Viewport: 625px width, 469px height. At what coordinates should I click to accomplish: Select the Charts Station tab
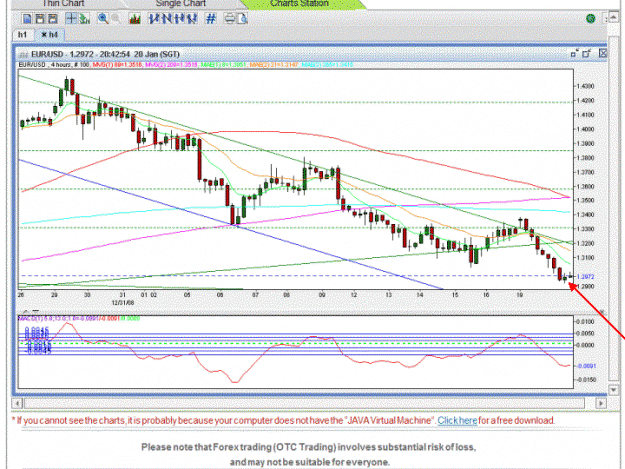[x=300, y=4]
